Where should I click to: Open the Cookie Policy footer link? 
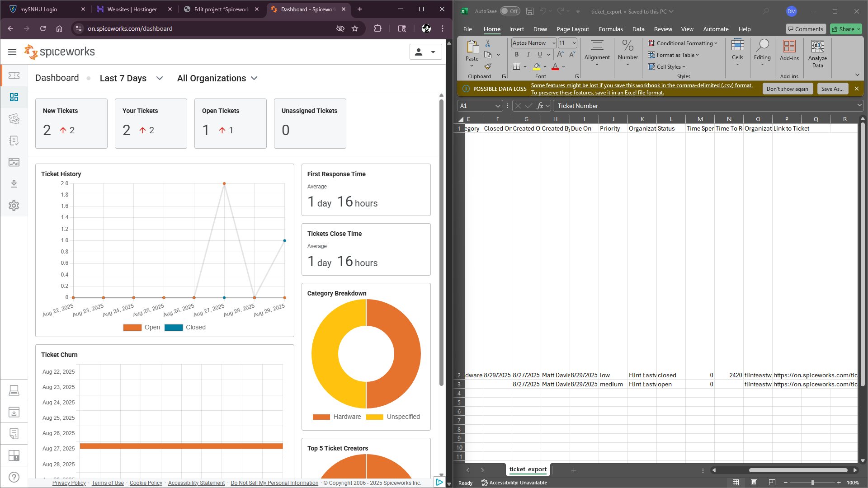tap(146, 483)
